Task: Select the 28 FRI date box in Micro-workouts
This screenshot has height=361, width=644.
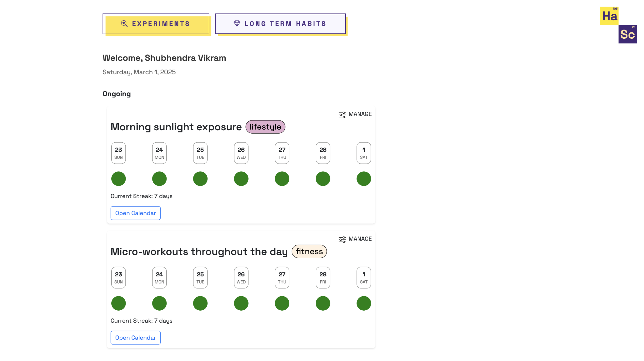Action: coord(323,277)
